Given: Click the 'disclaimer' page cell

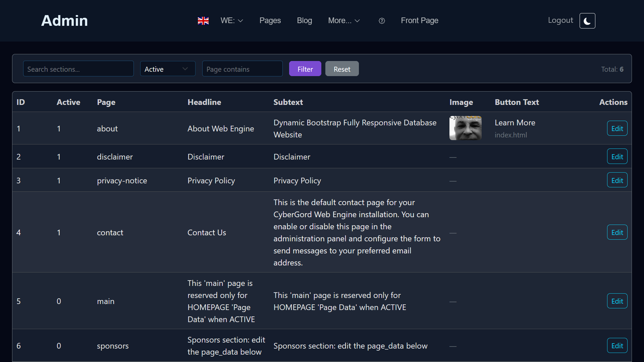Looking at the screenshot, I should [x=115, y=157].
